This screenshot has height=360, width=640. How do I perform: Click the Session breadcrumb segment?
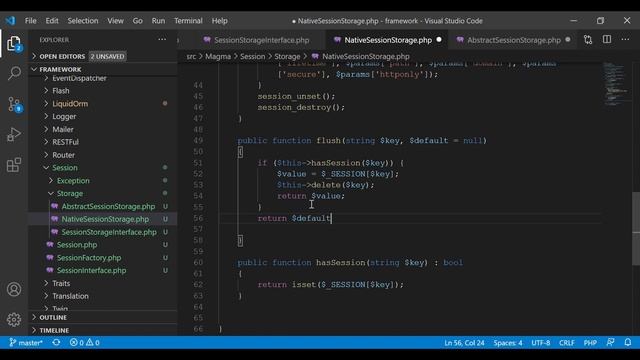coord(252,56)
